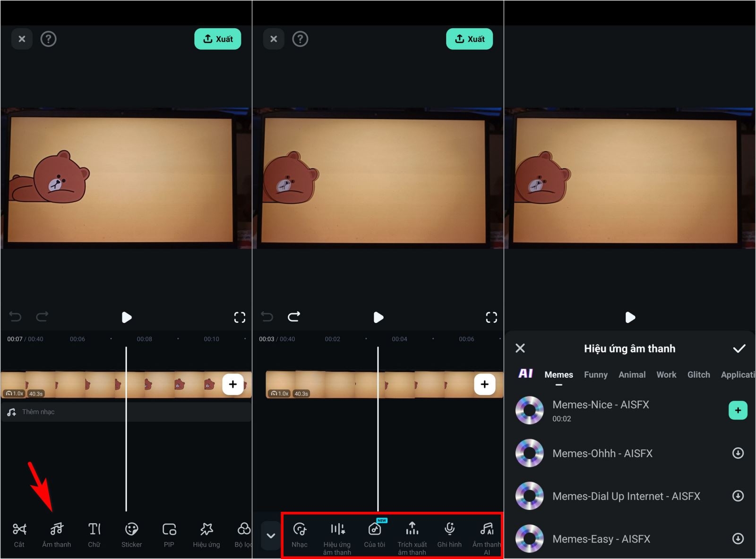The image size is (756, 559).
Task: Tap the Memes-Easy - AISFX disc thumbnail
Action: 530,539
